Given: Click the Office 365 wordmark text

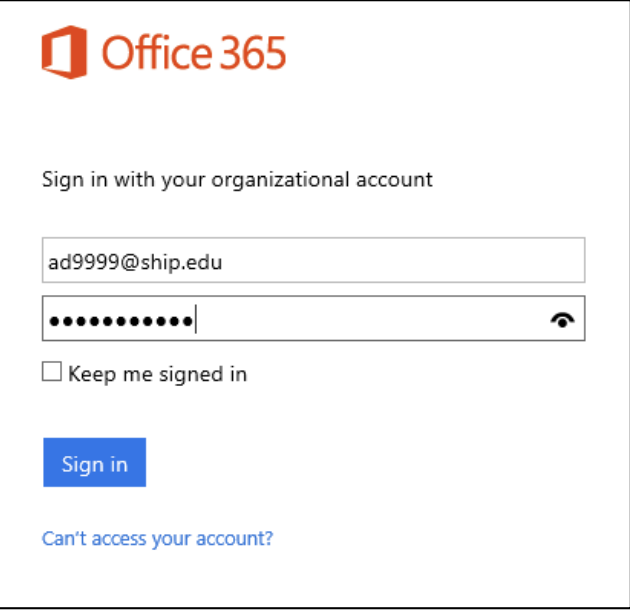Looking at the screenshot, I should pyautogui.click(x=194, y=53).
